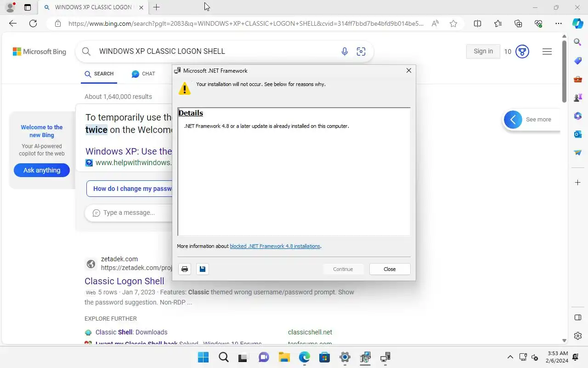588x368 pixels.
Task: Open sidebar Tools briefcase icon
Action: (x=578, y=79)
